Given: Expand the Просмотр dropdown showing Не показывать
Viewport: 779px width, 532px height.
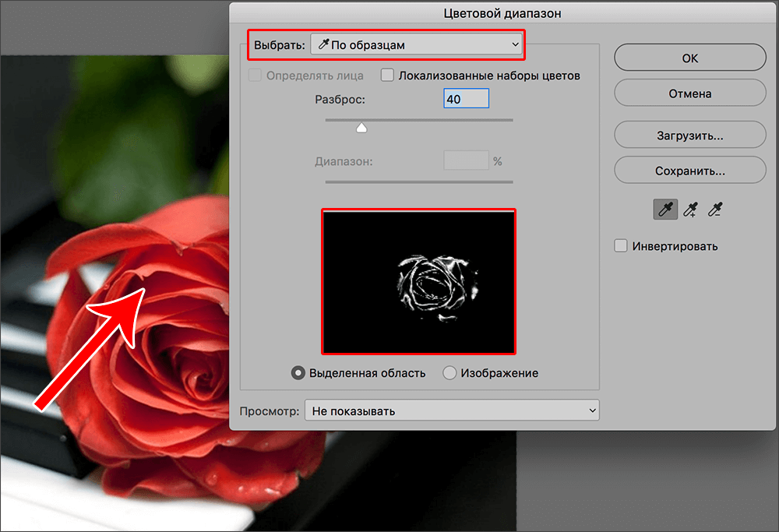Looking at the screenshot, I should pyautogui.click(x=451, y=410).
